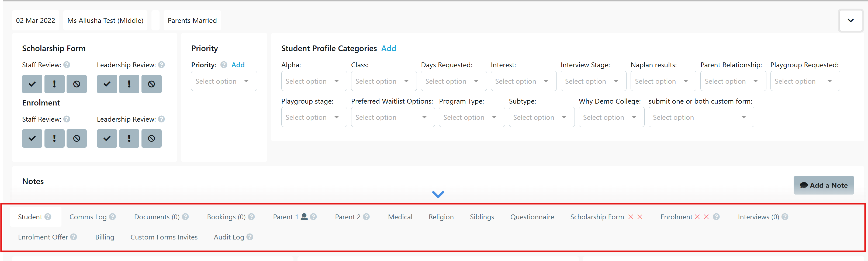Click help icon next to Enrolment Offer

(x=74, y=237)
